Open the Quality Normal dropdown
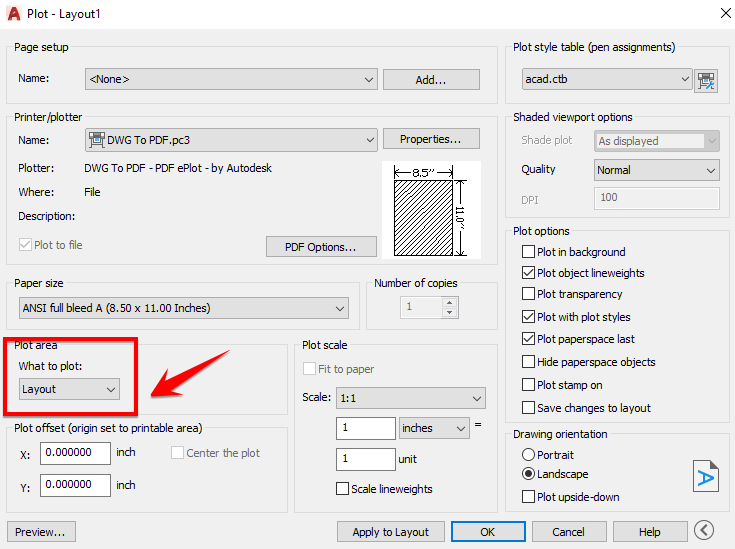 657,170
